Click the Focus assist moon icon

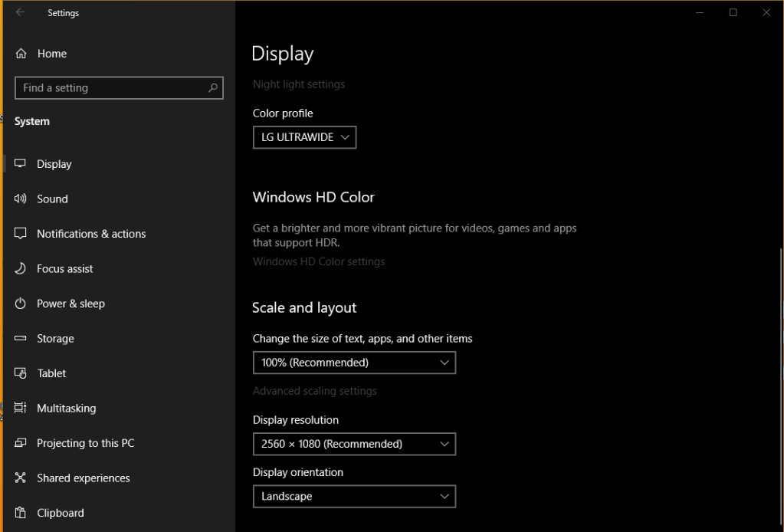[20, 268]
